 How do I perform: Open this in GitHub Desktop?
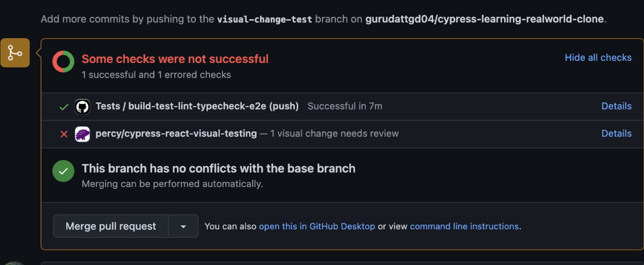pos(317,226)
